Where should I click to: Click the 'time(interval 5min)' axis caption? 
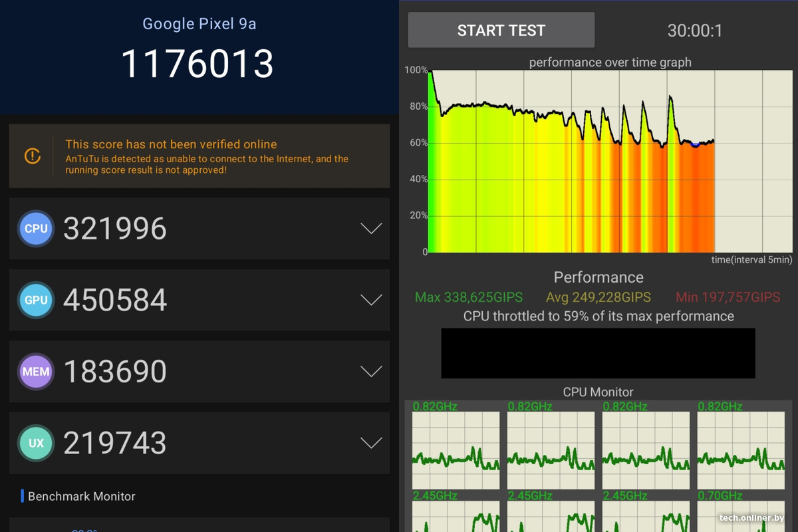tap(752, 259)
